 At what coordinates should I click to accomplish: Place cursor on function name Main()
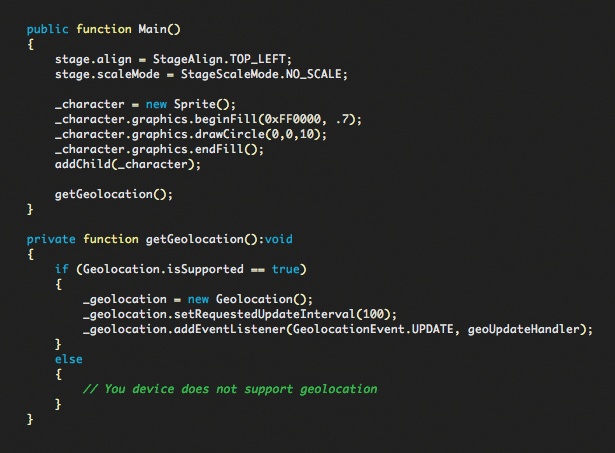(x=159, y=29)
